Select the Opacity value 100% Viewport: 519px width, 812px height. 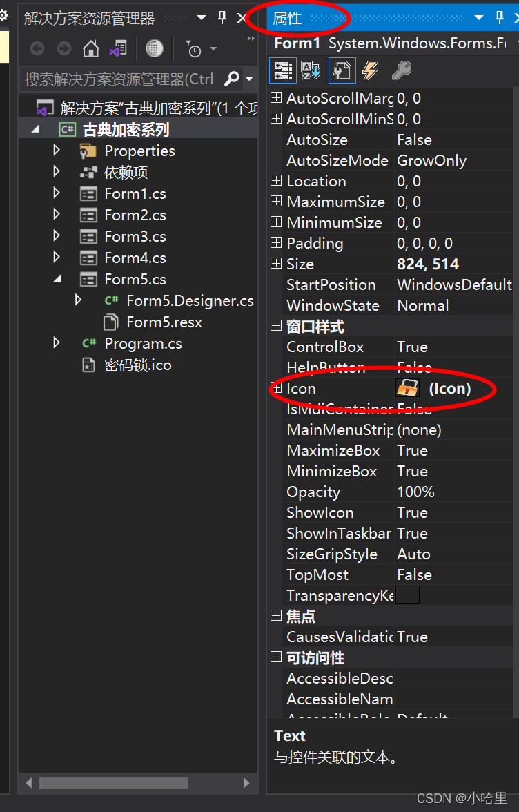coord(415,492)
